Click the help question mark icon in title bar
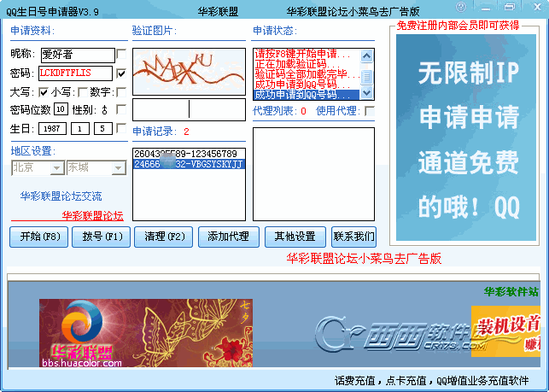This screenshot has height=392, width=549. [461, 7]
